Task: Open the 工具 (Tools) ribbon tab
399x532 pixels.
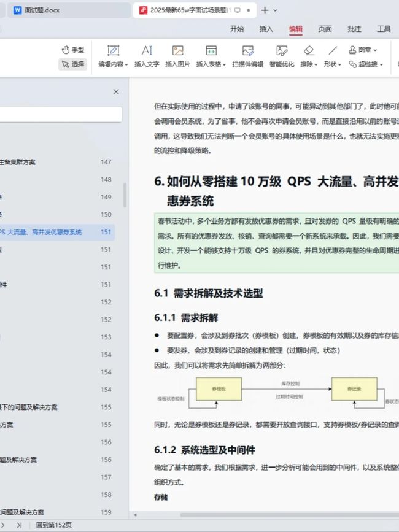Action: (x=384, y=29)
